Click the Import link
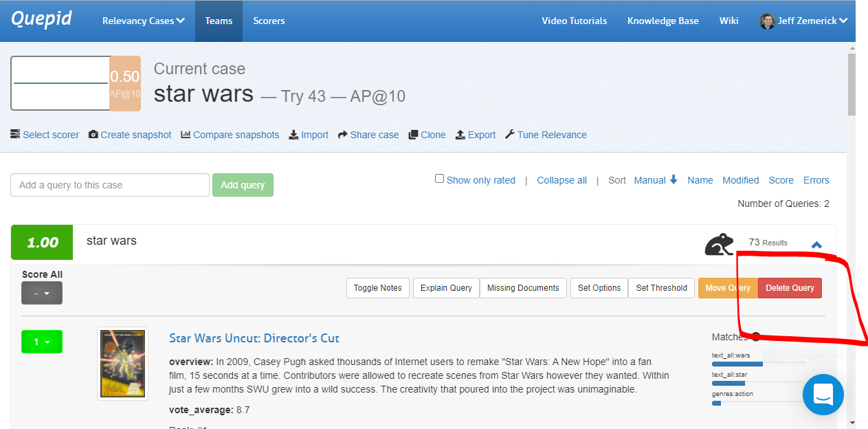 point(315,135)
